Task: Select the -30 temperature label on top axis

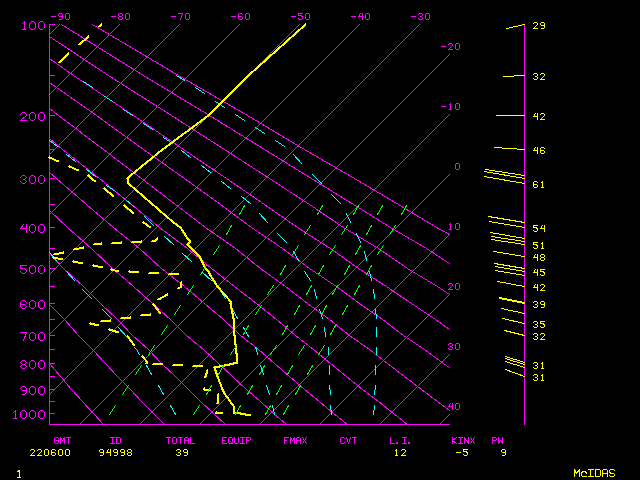Action: (x=420, y=16)
